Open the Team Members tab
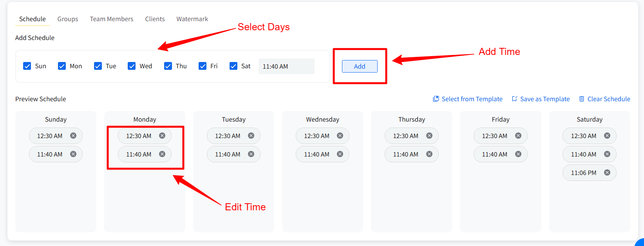This screenshot has height=246, width=644. click(112, 19)
